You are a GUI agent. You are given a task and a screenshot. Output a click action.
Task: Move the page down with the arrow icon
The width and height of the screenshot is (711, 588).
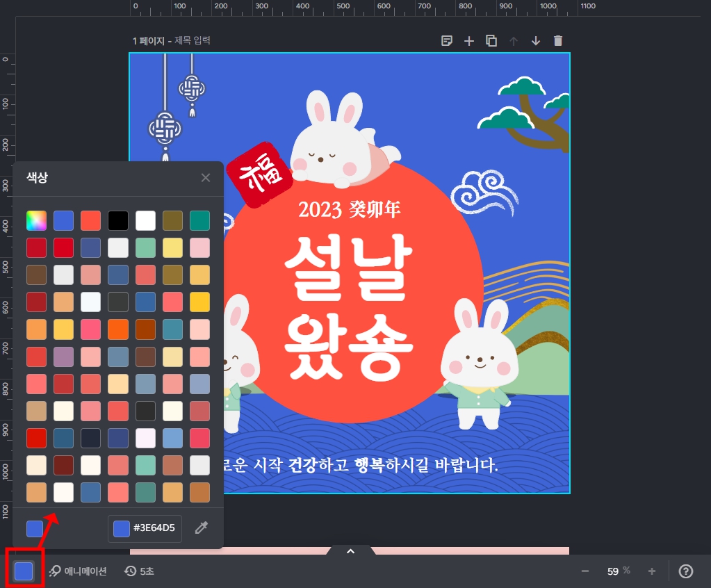tap(536, 40)
